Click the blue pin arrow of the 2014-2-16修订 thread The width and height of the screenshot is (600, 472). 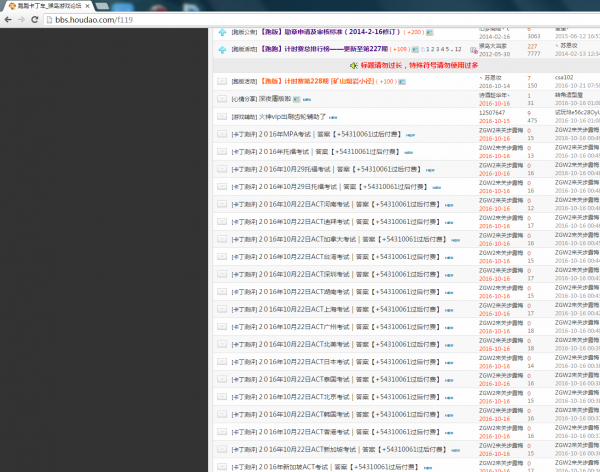coord(222,32)
